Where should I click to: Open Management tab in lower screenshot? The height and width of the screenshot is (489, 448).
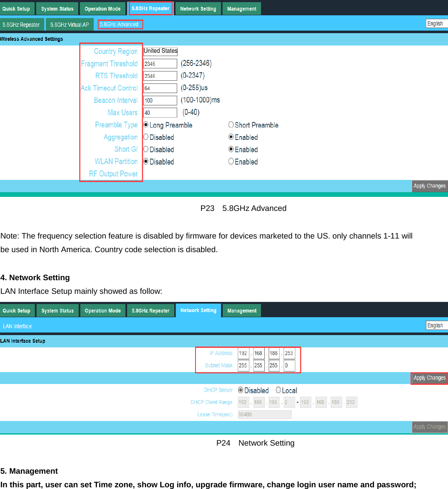click(x=242, y=310)
